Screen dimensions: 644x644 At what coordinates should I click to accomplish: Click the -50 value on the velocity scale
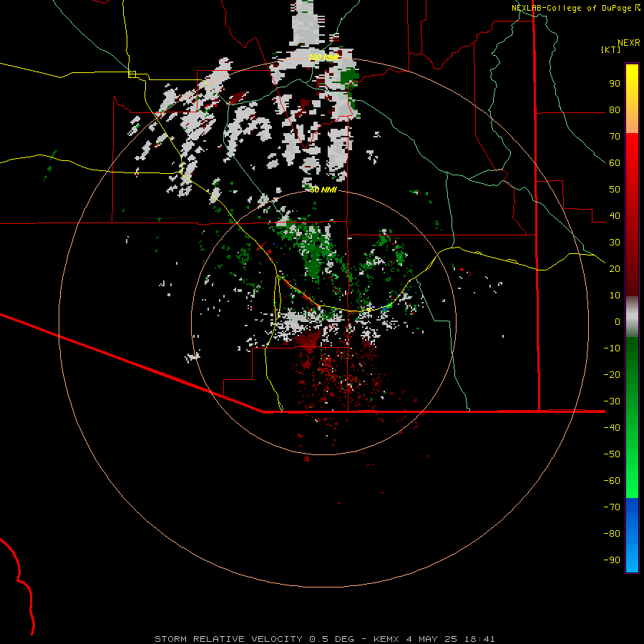[x=612, y=454]
